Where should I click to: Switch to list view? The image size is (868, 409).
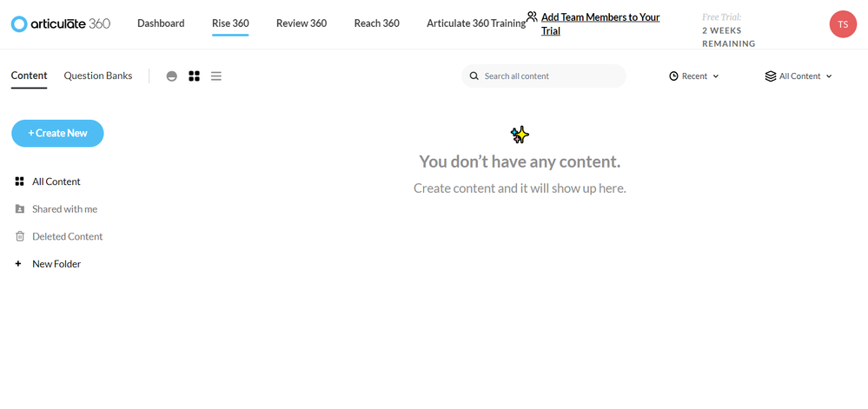[216, 76]
